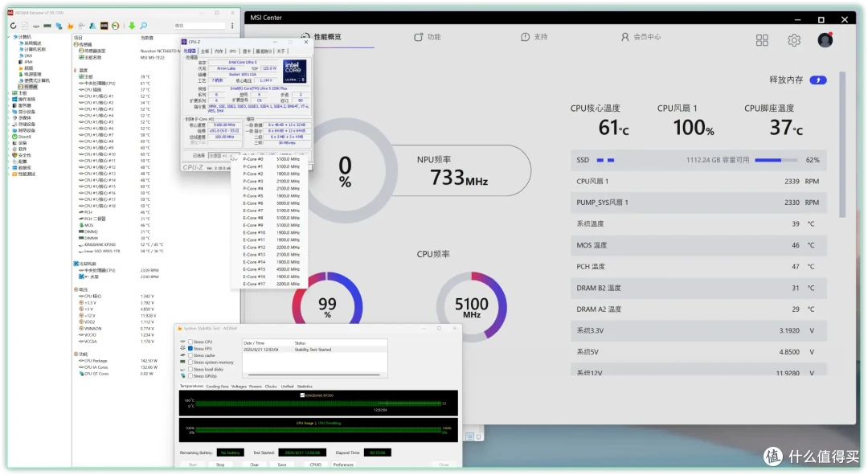
Task: Open the Cooling Fans tab in Stability Test
Action: coord(217,387)
